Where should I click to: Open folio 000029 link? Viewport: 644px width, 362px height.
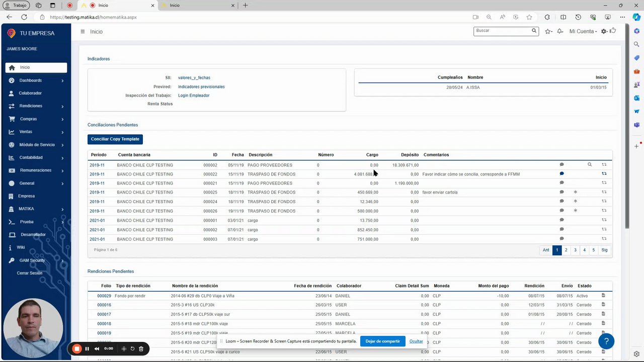click(x=104, y=296)
